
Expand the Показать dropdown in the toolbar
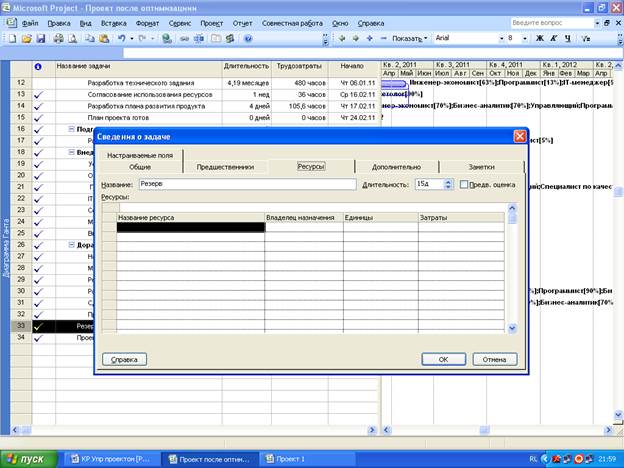pyautogui.click(x=408, y=38)
